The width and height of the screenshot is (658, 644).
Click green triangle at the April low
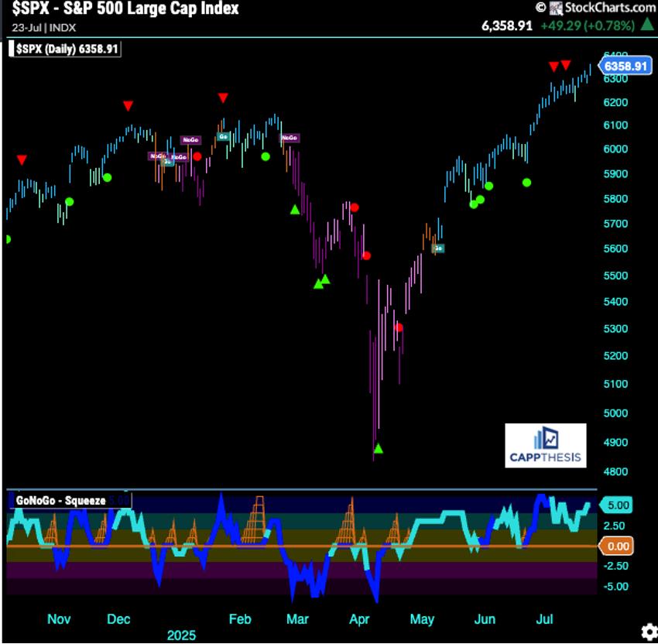pyautogui.click(x=379, y=448)
